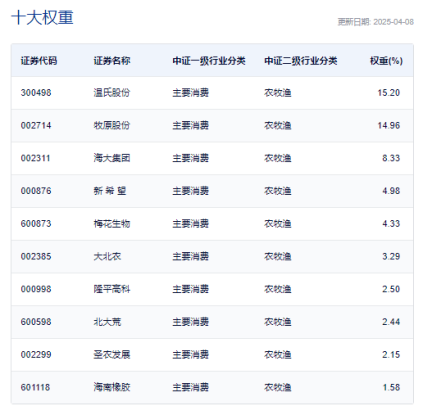This screenshot has width=423, height=416.
Task: Click weight value 14.96
Action: (x=388, y=125)
